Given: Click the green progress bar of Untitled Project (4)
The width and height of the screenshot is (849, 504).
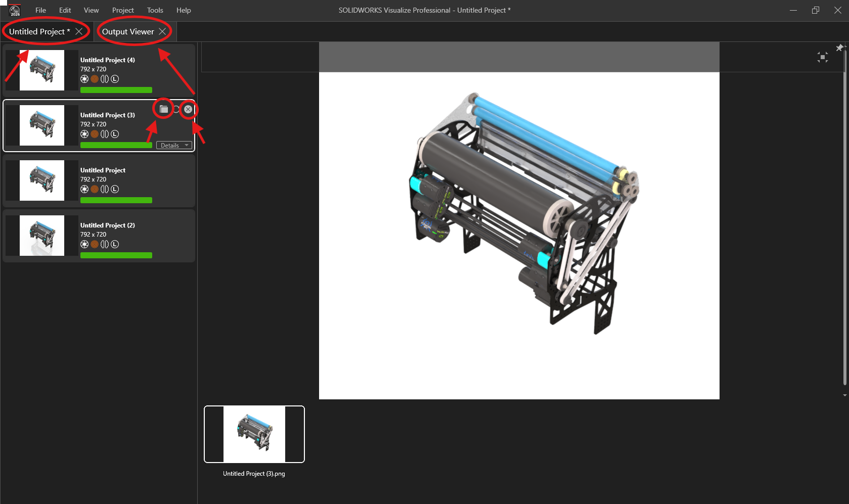Looking at the screenshot, I should coord(116,90).
